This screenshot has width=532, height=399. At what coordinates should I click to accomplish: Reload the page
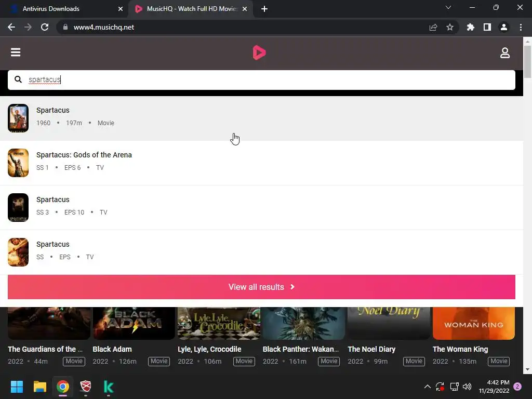[45, 27]
